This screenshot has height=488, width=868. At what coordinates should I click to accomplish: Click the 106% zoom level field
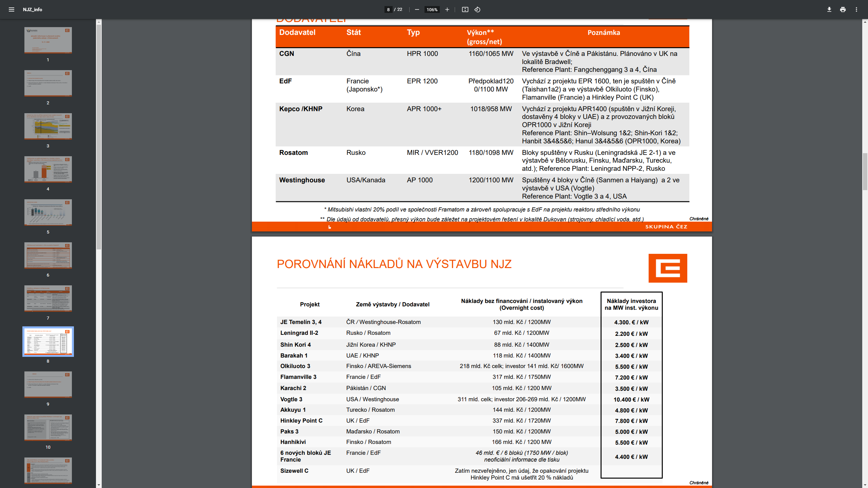click(x=432, y=9)
